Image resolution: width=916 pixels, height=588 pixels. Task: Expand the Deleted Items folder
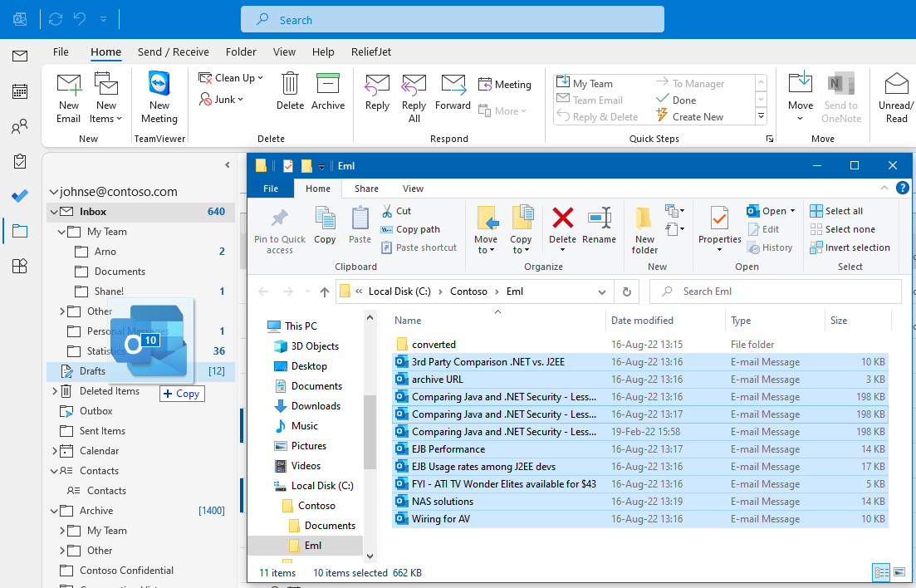pos(54,391)
